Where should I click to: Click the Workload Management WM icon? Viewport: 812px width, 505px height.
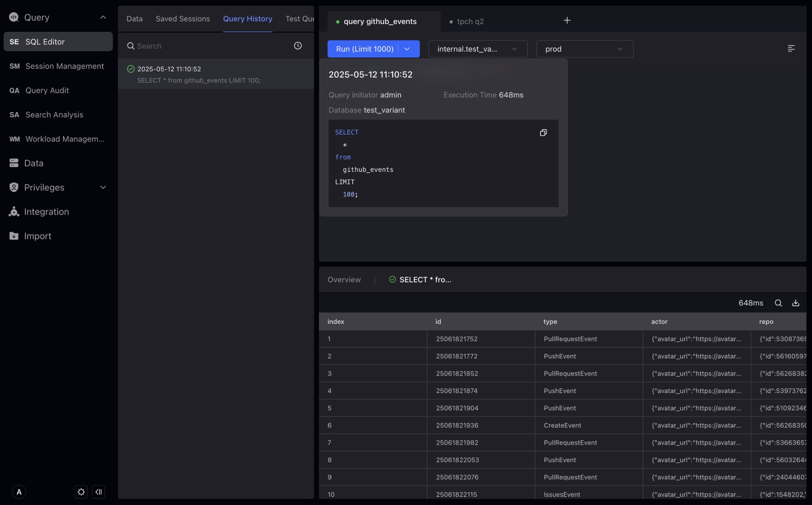[14, 139]
